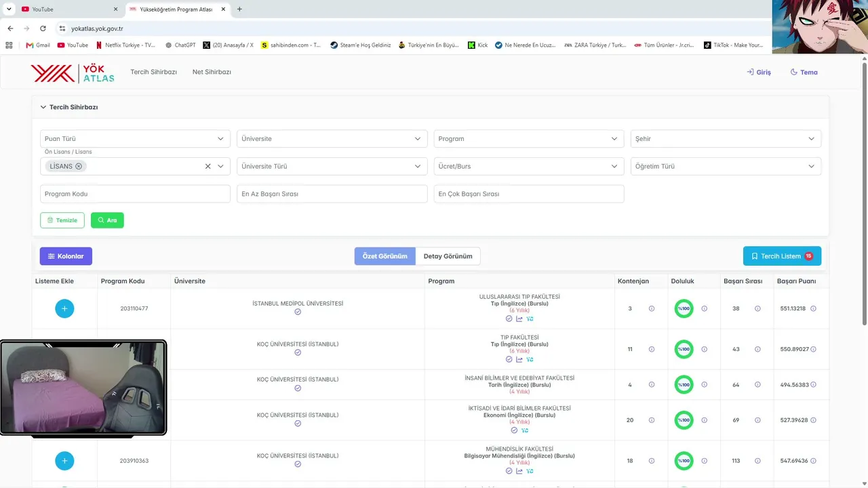The image size is (868, 488).
Task: Open Puan Türü dropdown
Action: [135, 138]
